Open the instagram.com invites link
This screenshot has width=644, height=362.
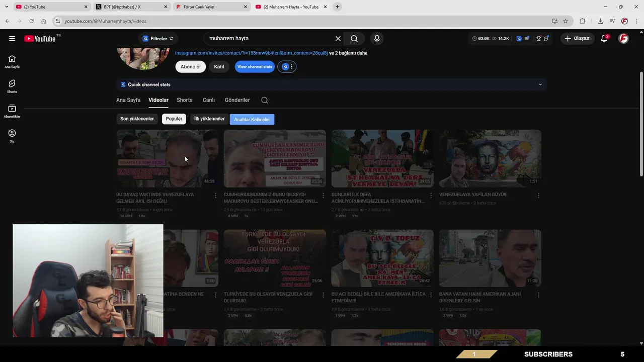click(251, 53)
